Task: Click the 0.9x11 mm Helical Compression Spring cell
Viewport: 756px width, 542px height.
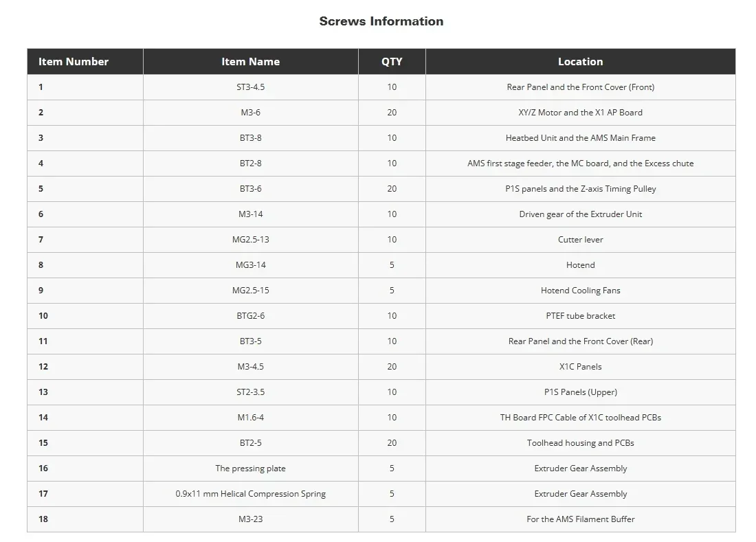Action: [x=251, y=494]
